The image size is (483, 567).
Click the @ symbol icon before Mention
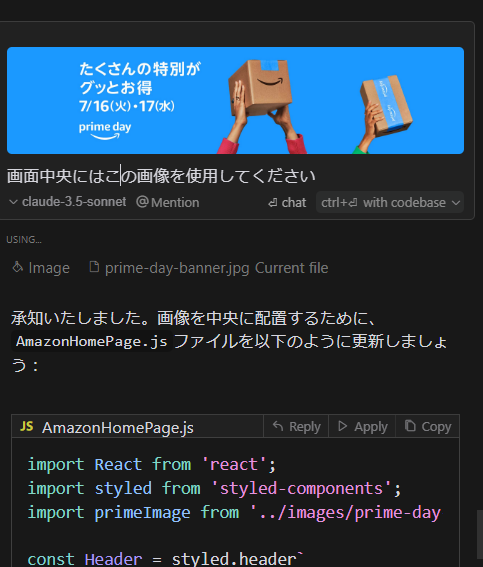tap(142, 202)
